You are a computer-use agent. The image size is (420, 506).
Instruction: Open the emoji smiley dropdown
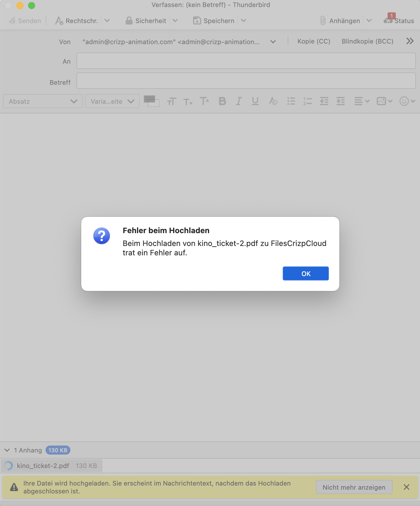[407, 101]
